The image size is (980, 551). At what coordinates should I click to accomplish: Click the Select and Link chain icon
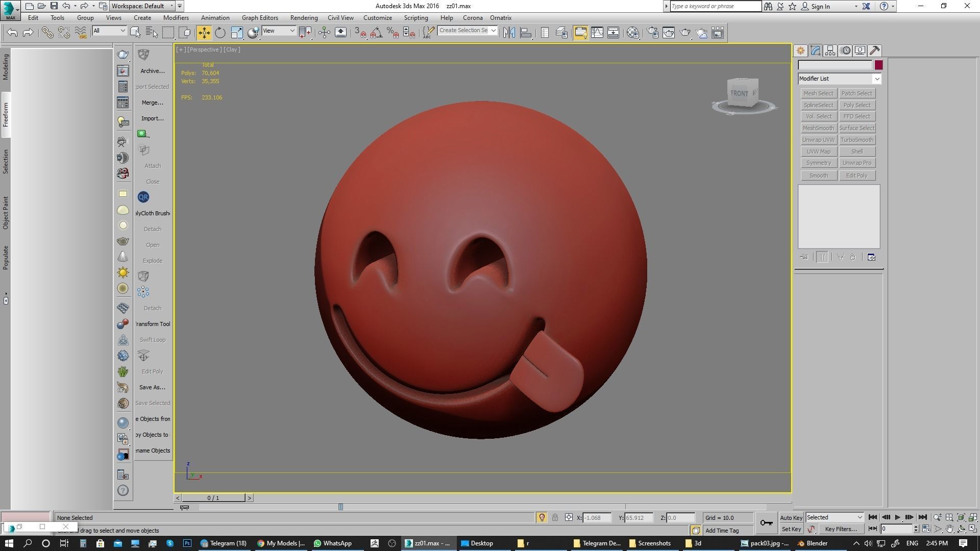point(47,33)
